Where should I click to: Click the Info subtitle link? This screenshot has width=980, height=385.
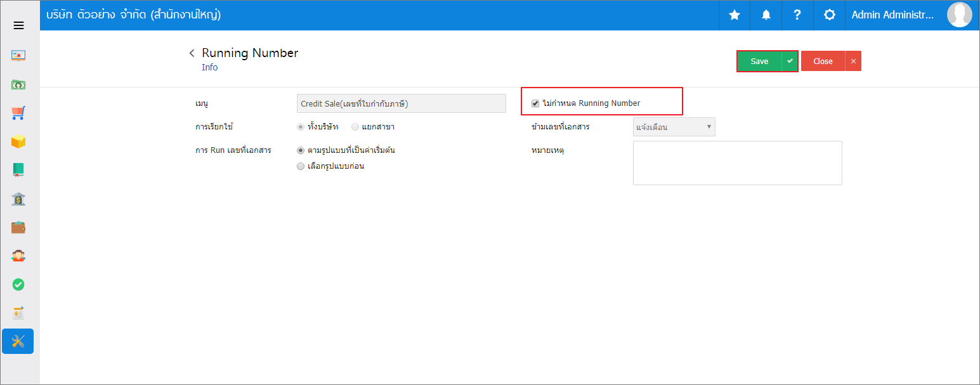click(209, 67)
